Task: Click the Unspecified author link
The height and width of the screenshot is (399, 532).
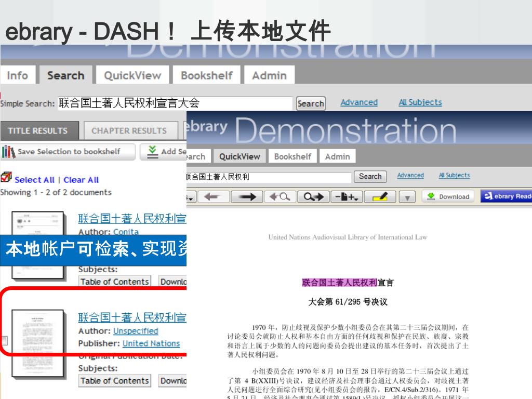Action: click(136, 331)
